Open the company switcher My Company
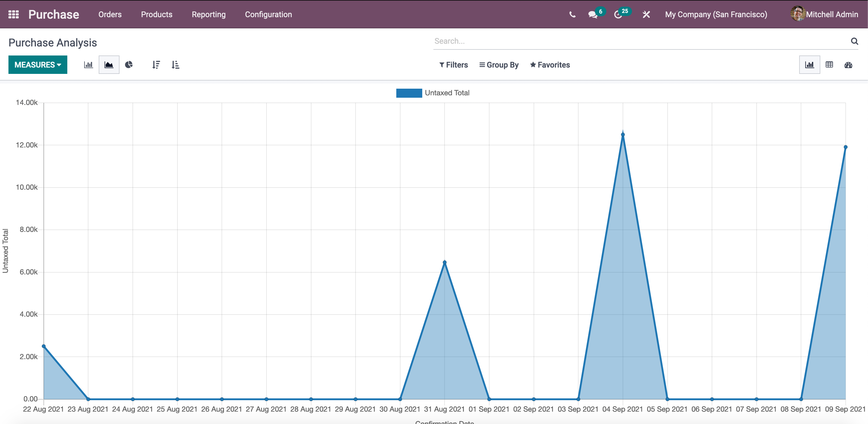 click(716, 14)
